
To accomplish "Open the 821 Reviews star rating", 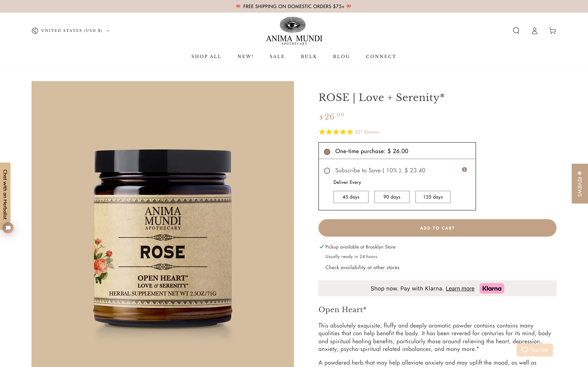I will click(349, 132).
